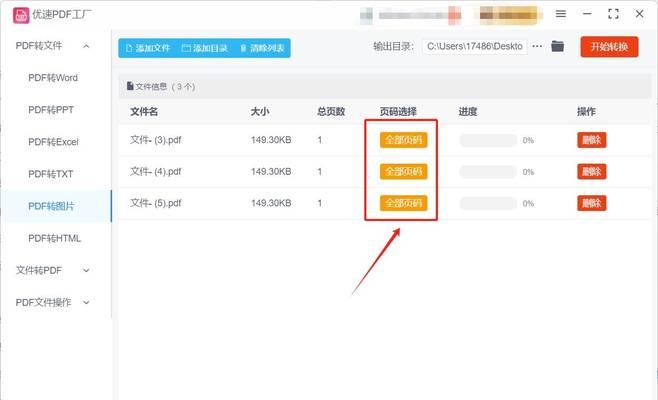Open the 文件转PDF category

(39, 270)
